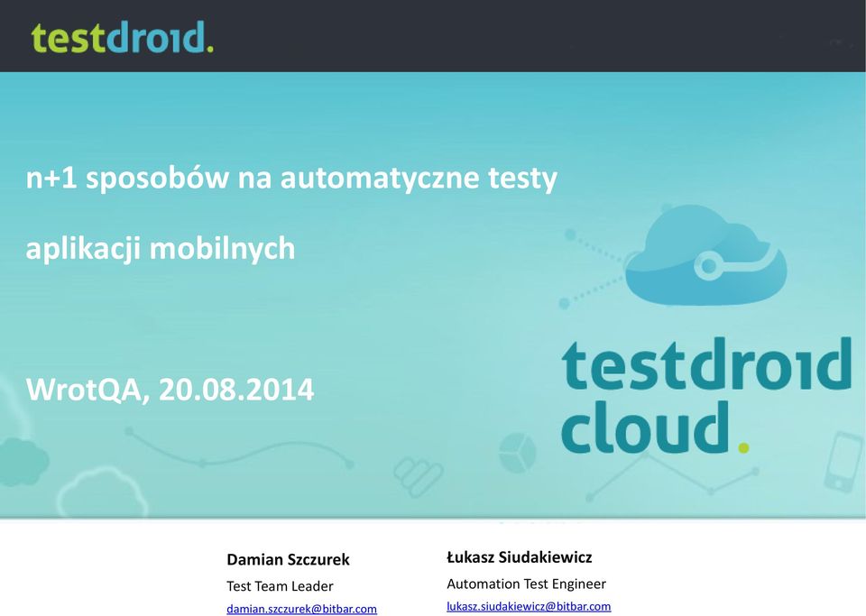The height and width of the screenshot is (616, 866).
Task: Click the text 'Automation Test Engineer'
Action: coord(526,584)
